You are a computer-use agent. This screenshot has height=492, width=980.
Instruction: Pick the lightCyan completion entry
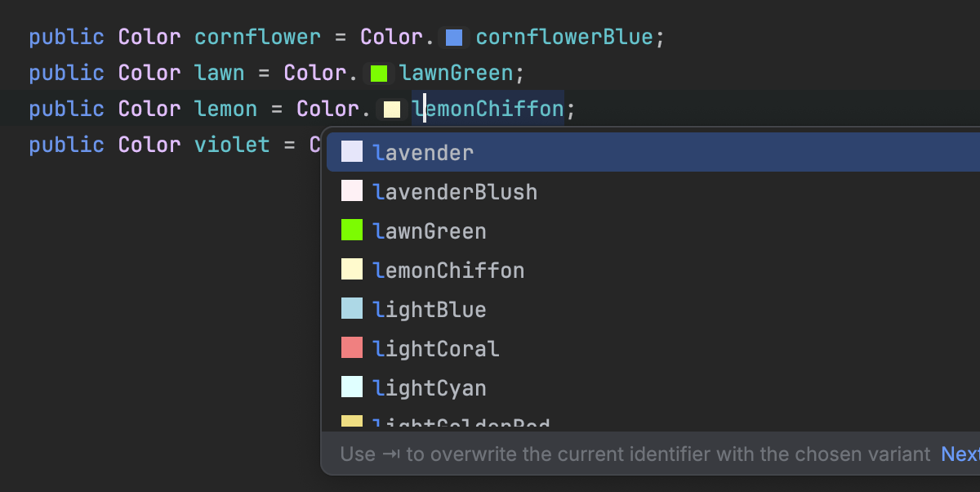(430, 388)
